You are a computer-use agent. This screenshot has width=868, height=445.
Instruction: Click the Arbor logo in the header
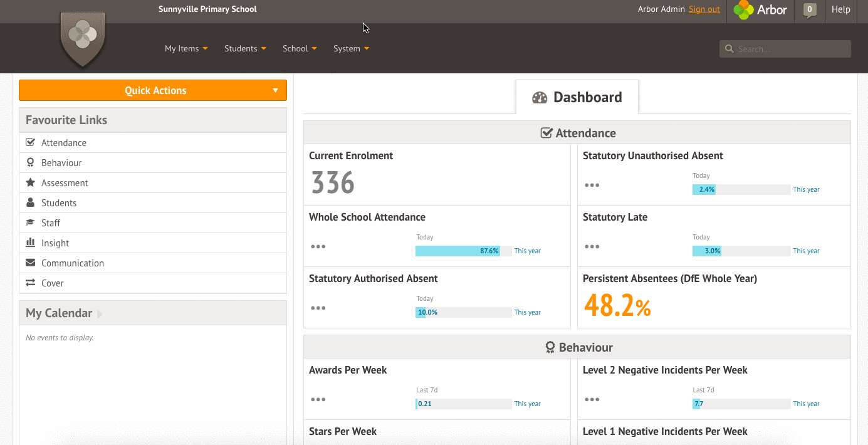click(760, 10)
